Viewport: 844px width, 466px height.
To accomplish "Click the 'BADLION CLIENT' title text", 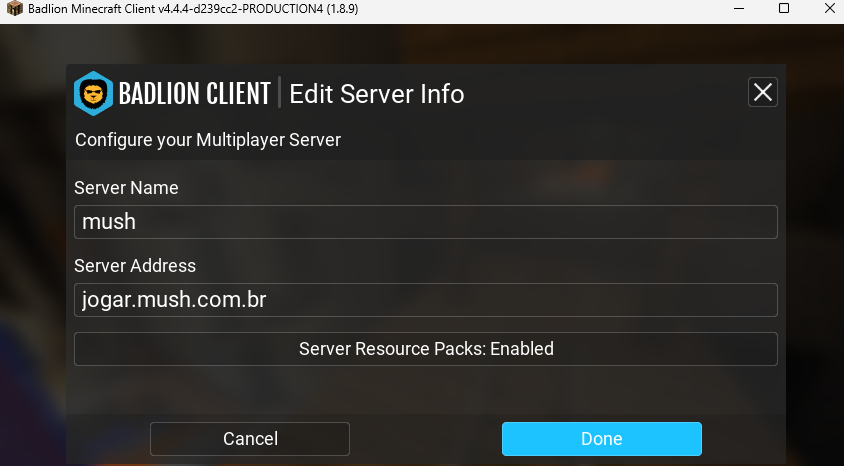I will click(x=194, y=94).
